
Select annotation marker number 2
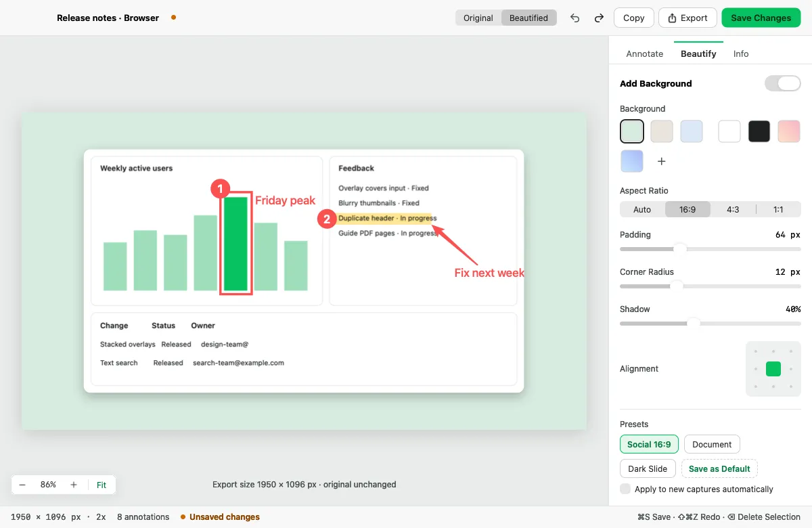pos(327,219)
